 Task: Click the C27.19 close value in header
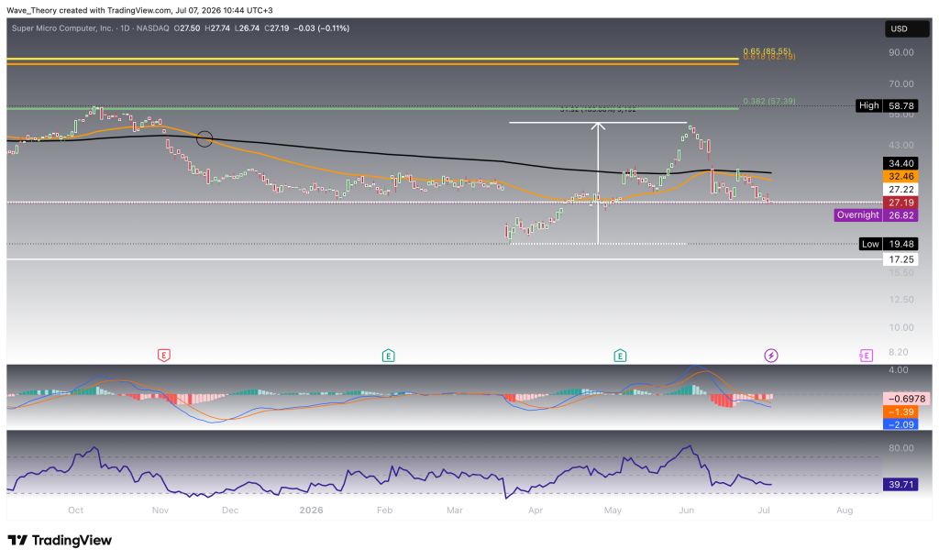pos(277,28)
